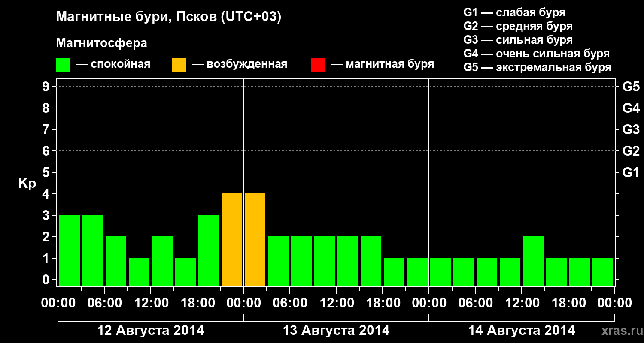Screen dimensions: 644x343
Task: Click the line 'G1 — слабая буря'
Action: tap(514, 12)
